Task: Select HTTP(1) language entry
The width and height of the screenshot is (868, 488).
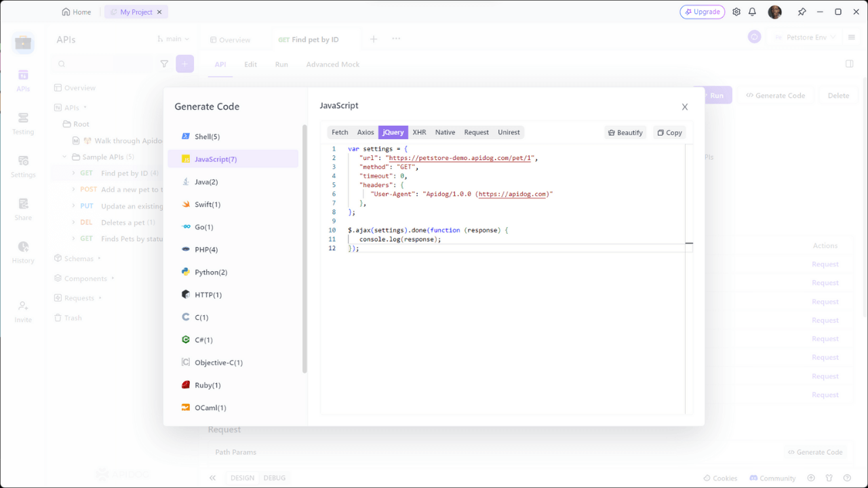Action: tap(233, 295)
